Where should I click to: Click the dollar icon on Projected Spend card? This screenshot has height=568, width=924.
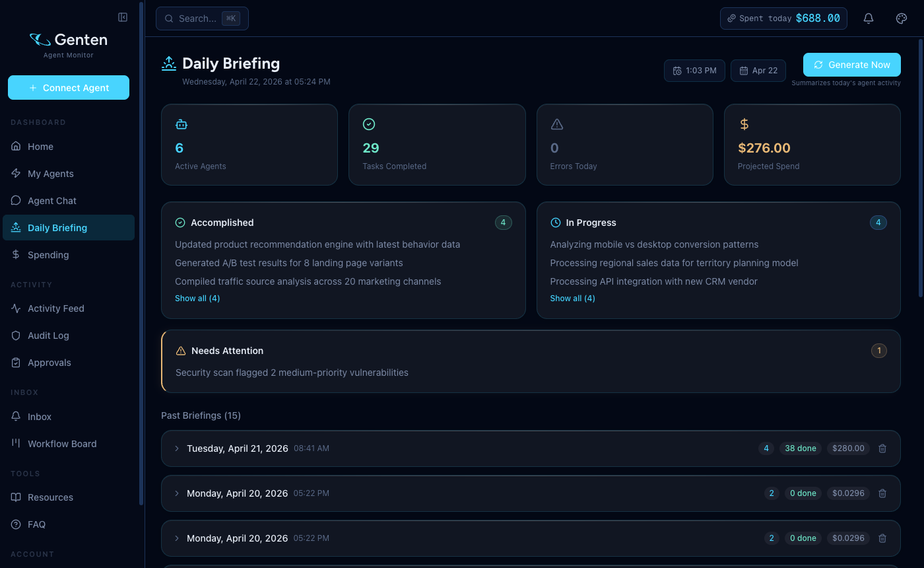coord(744,124)
